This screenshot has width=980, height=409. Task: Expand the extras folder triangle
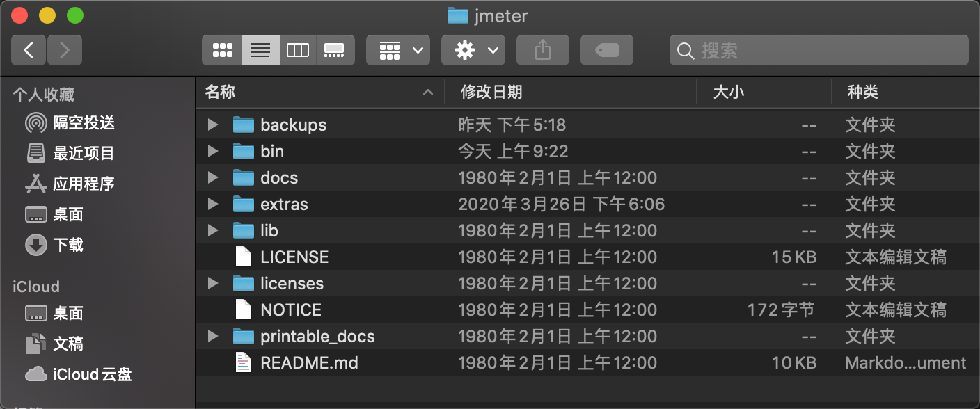point(213,205)
